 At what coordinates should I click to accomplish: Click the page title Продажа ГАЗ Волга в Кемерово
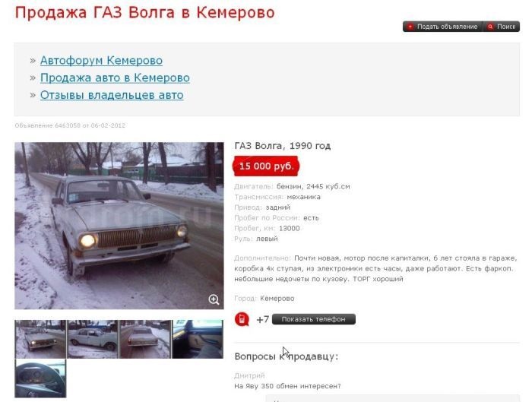point(145,13)
